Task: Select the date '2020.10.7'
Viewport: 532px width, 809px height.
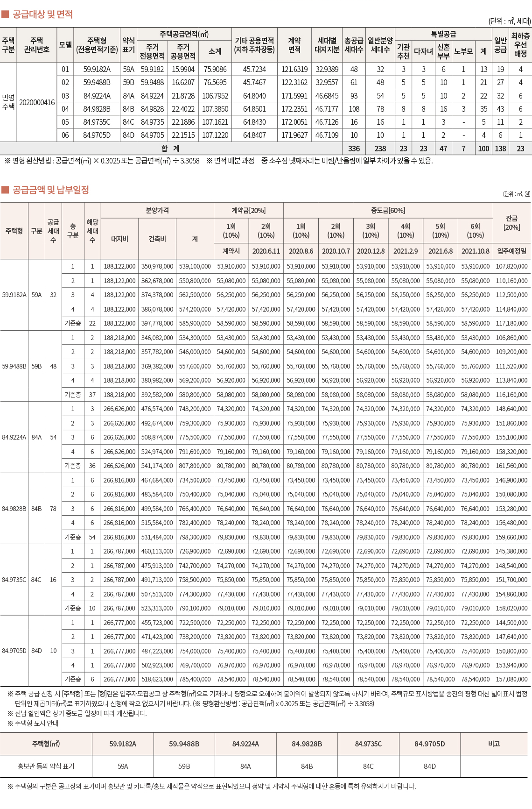Action: click(336, 251)
